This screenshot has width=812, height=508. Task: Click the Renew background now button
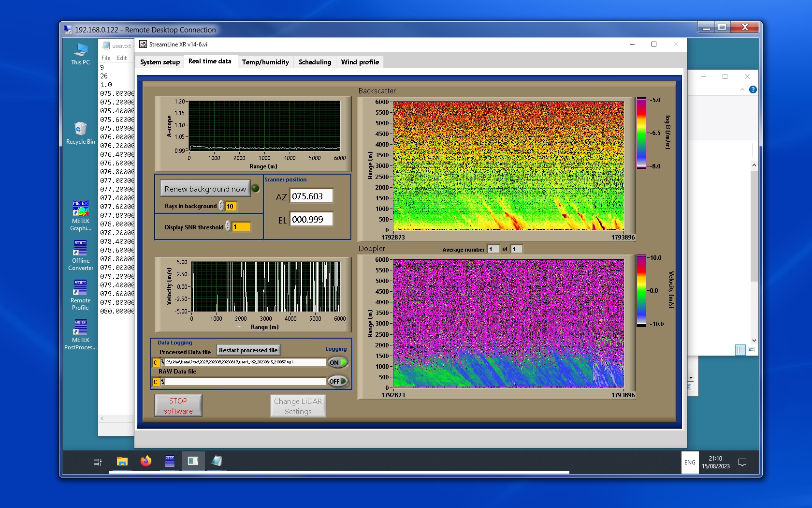205,189
